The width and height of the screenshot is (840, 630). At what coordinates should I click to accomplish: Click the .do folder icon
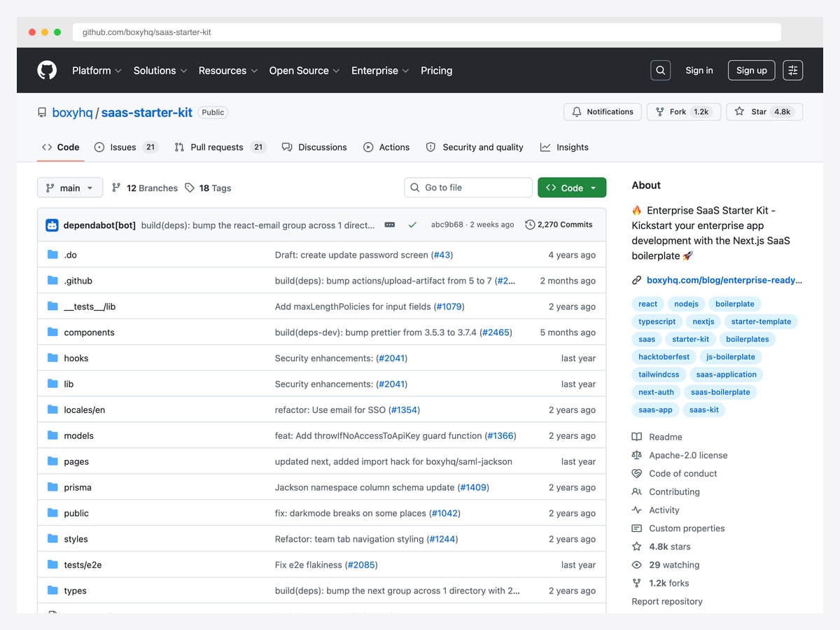pos(52,255)
